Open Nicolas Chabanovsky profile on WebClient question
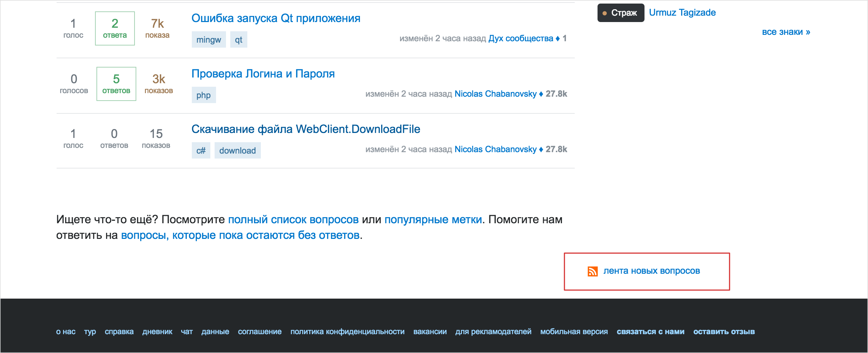The width and height of the screenshot is (868, 353). coord(495,149)
